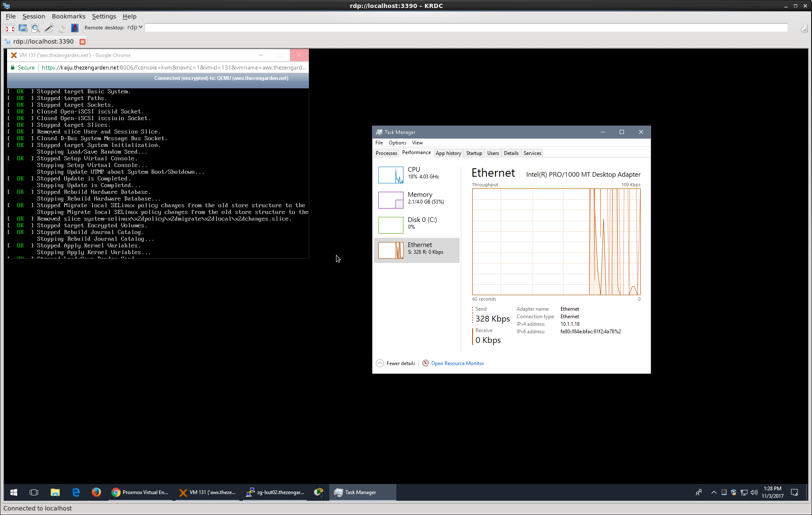Open the KRDC Help menu
Viewport: 812px width, 515px height.
(x=129, y=16)
